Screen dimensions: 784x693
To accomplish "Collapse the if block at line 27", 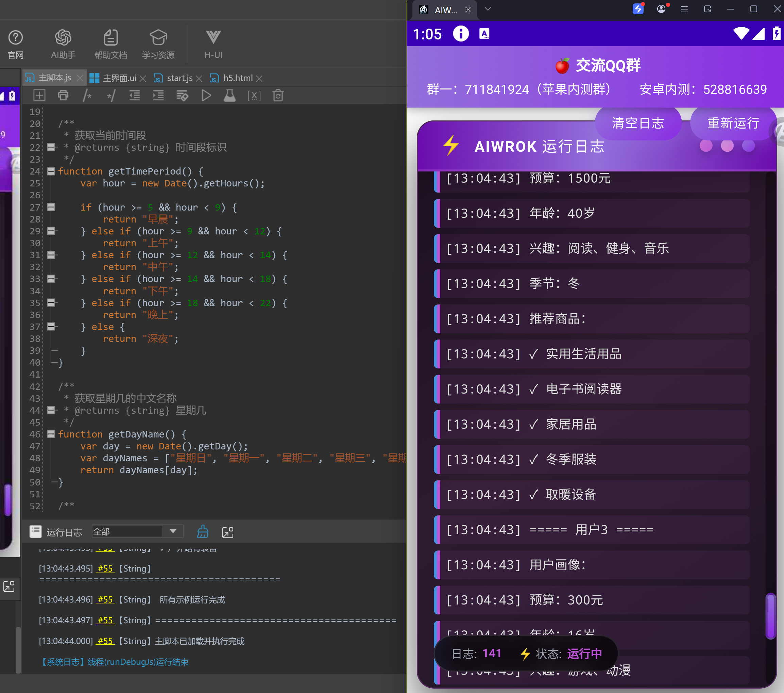I will pyautogui.click(x=51, y=207).
